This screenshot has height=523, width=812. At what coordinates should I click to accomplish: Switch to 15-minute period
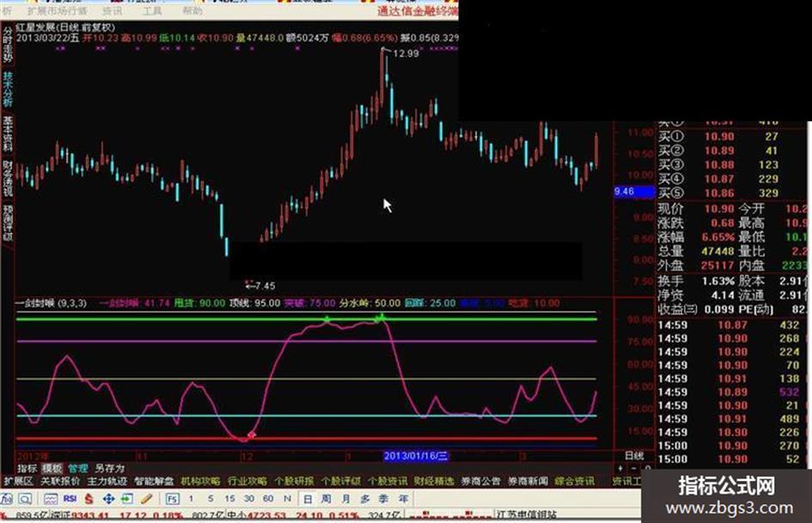click(229, 499)
